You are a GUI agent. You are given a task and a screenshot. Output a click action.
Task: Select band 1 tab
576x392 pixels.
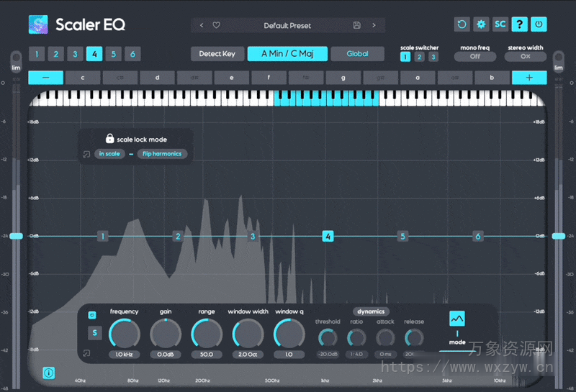click(x=37, y=54)
